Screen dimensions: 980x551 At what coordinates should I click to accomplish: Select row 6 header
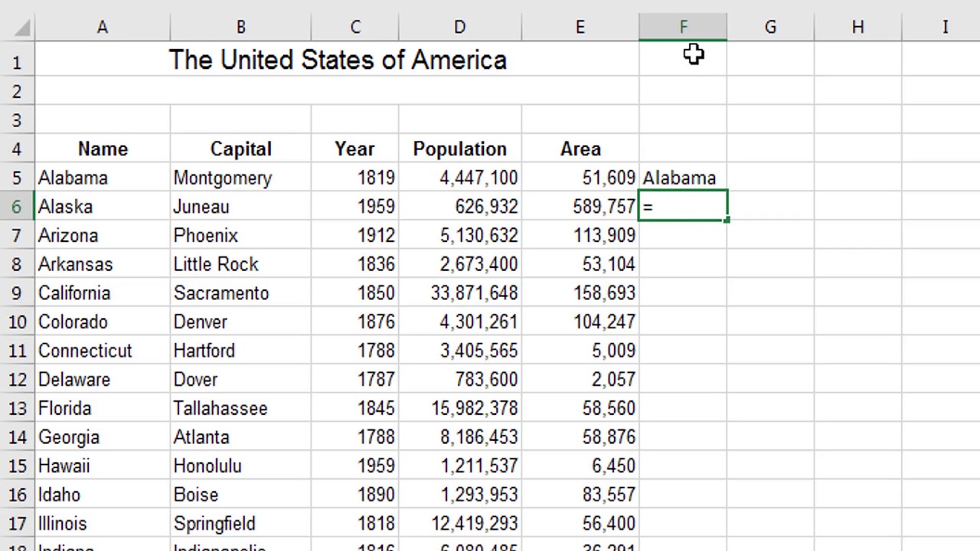(16, 207)
